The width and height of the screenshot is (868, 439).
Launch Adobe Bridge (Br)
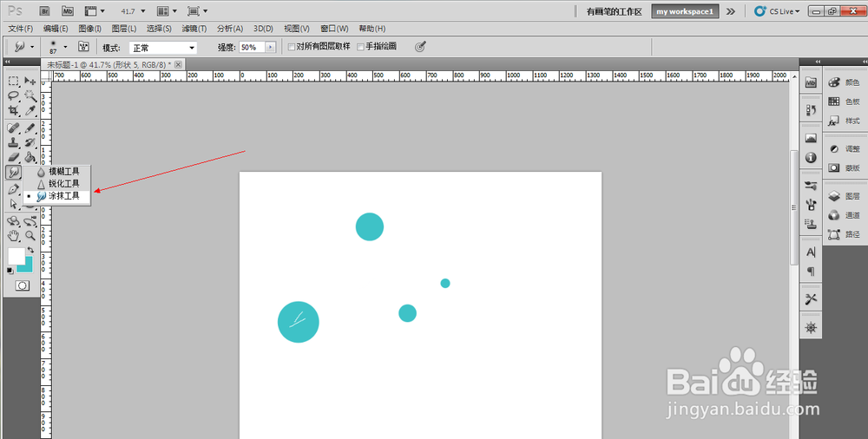46,11
